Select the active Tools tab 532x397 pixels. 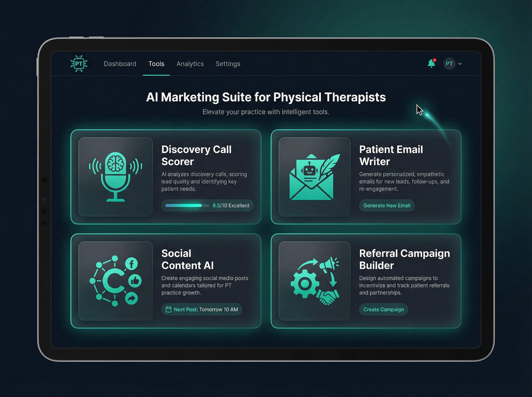156,64
